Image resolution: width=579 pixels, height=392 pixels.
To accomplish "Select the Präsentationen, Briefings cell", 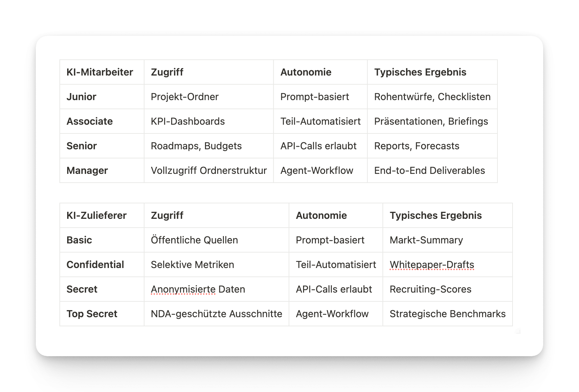I will coord(432,121).
